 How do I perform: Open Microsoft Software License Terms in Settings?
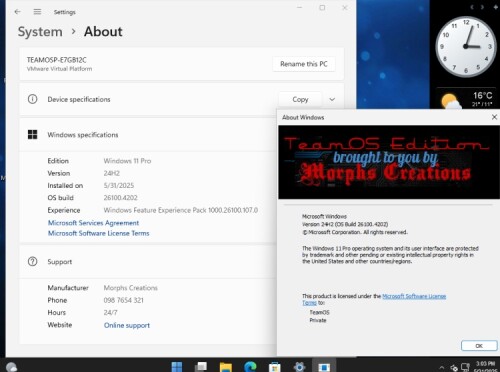[99, 233]
